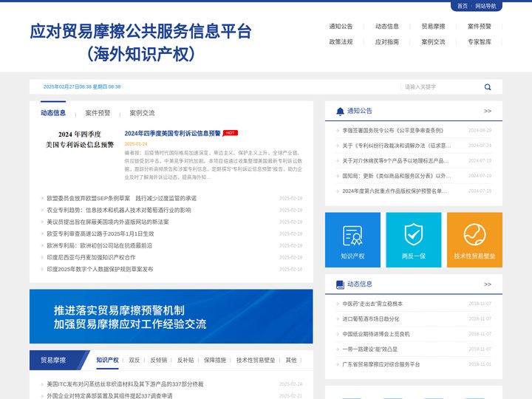
Task: Select the 反补贴 tab
Action: pyautogui.click(x=185, y=361)
